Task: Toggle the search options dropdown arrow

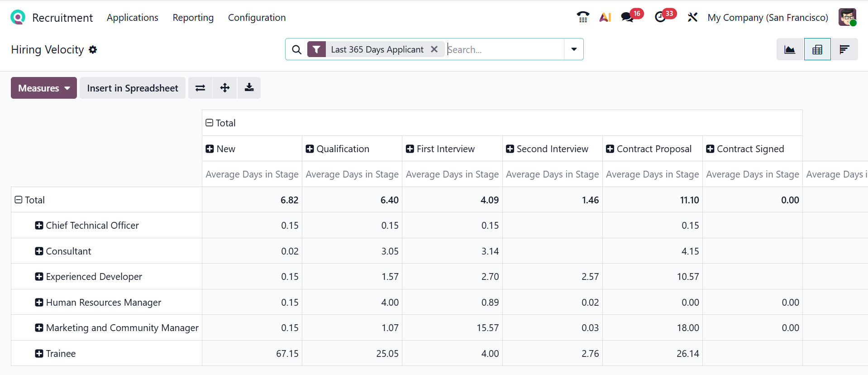Action: [x=574, y=49]
